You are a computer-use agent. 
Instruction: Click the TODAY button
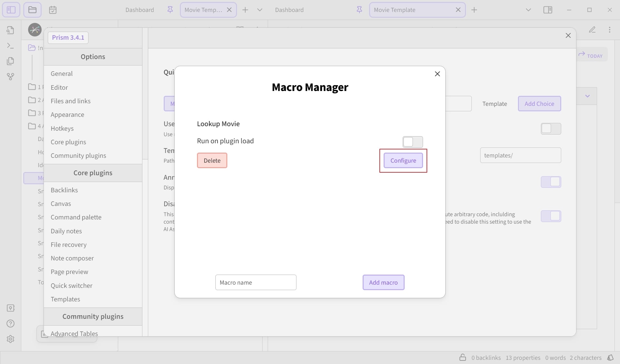coord(591,55)
